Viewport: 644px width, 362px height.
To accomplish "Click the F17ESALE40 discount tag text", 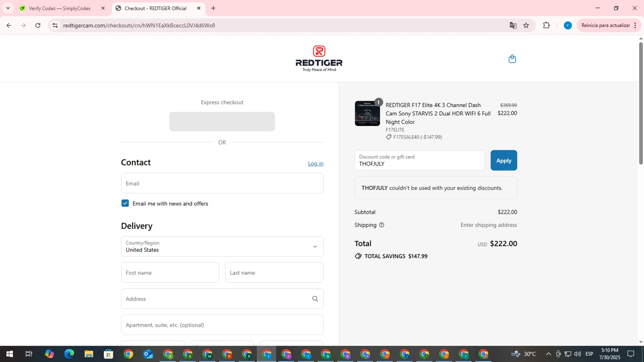I will point(417,137).
